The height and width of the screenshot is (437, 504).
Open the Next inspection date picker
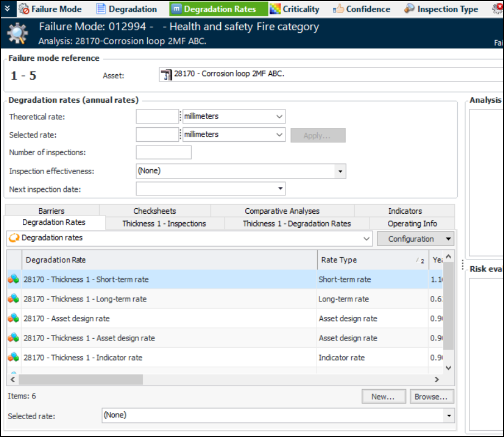(279, 189)
